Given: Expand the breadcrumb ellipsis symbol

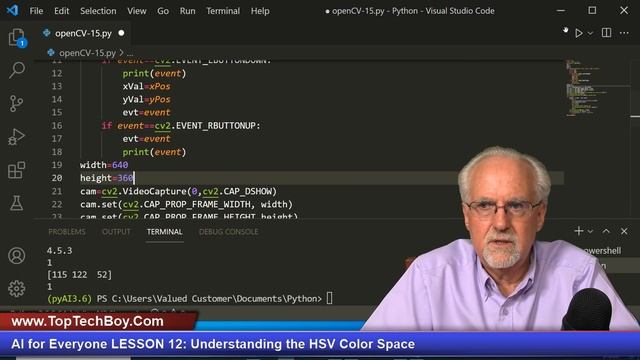Looking at the screenshot, I should click(130, 53).
